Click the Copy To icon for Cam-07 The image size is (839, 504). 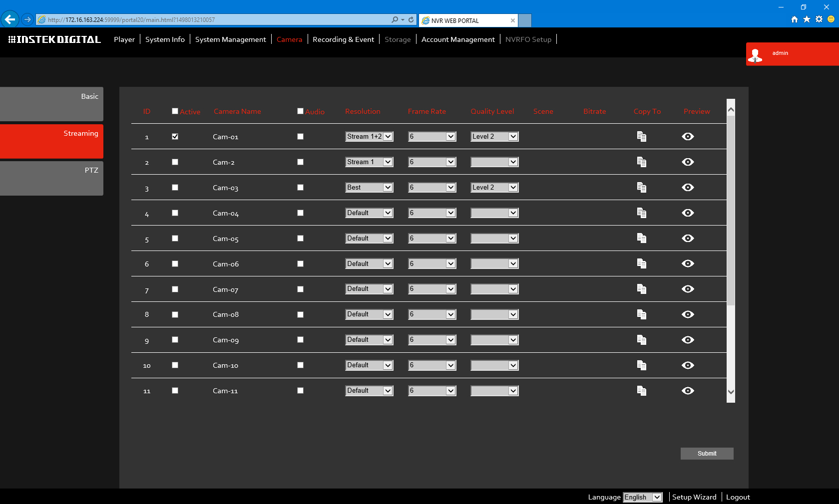point(642,289)
